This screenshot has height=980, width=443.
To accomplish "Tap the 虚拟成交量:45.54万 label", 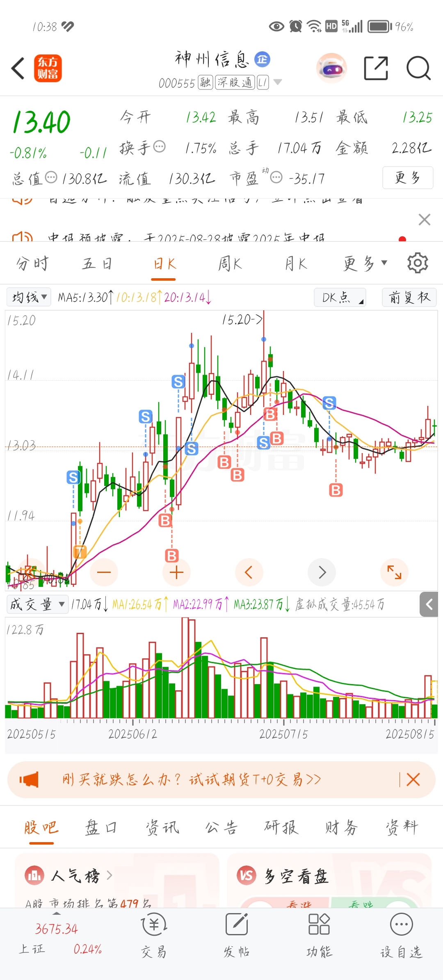I will [340, 604].
